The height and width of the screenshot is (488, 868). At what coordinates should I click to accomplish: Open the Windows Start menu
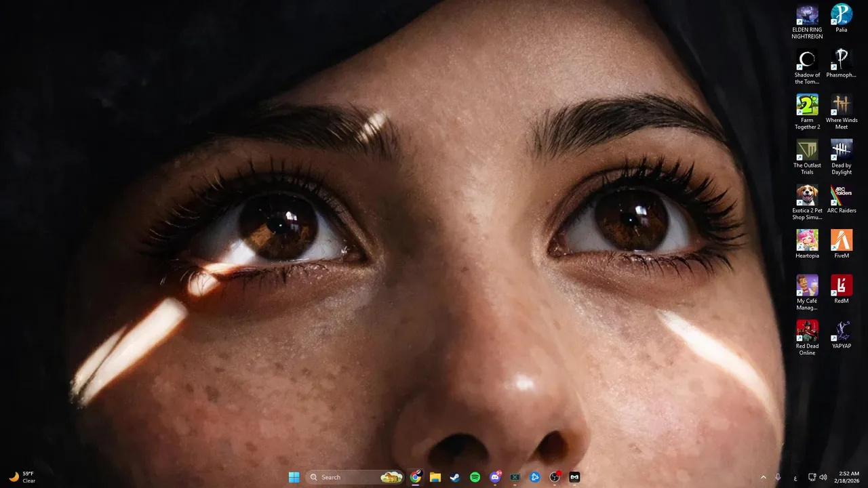click(x=294, y=477)
